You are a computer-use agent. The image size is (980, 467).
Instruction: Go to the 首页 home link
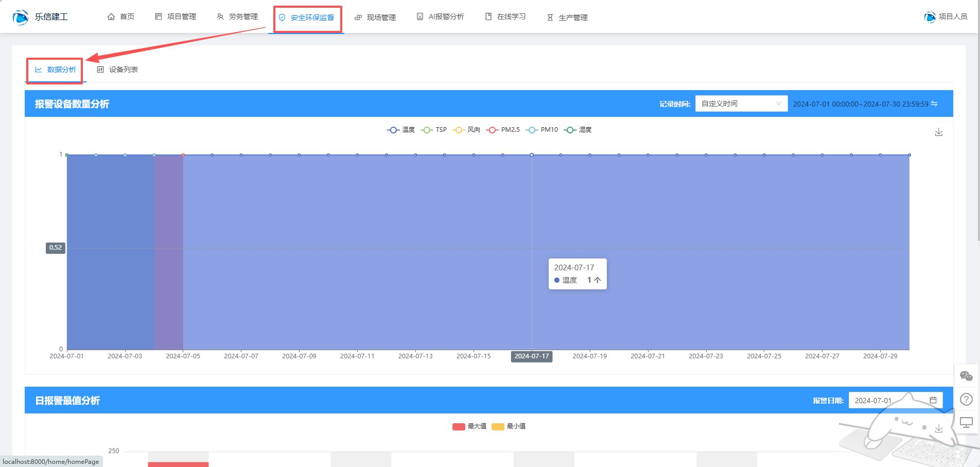(121, 17)
